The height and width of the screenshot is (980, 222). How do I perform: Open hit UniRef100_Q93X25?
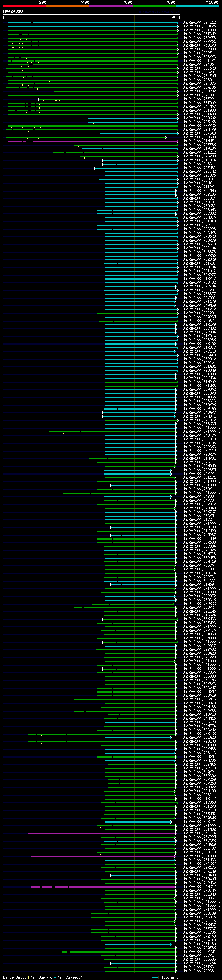click(199, 26)
